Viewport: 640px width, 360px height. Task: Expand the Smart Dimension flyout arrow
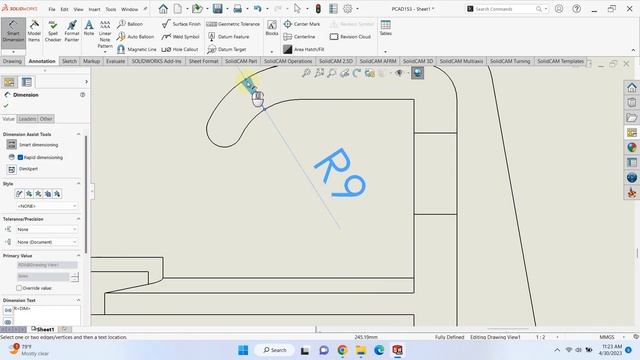[13, 52]
